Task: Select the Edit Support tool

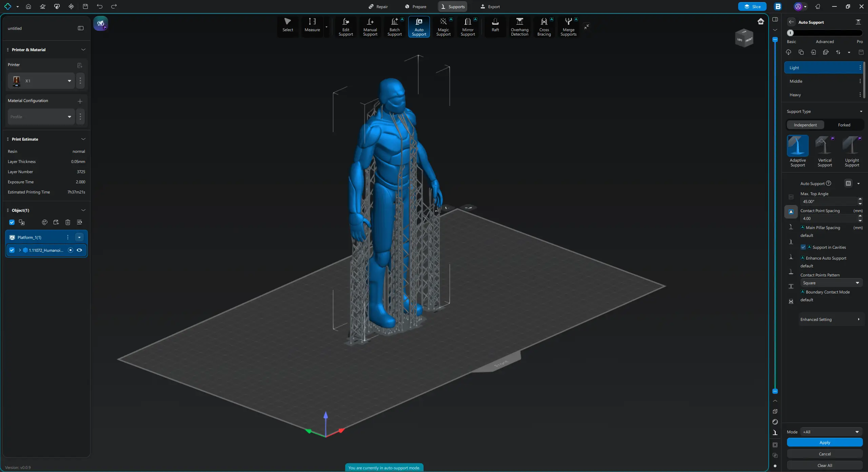Action: tap(346, 27)
